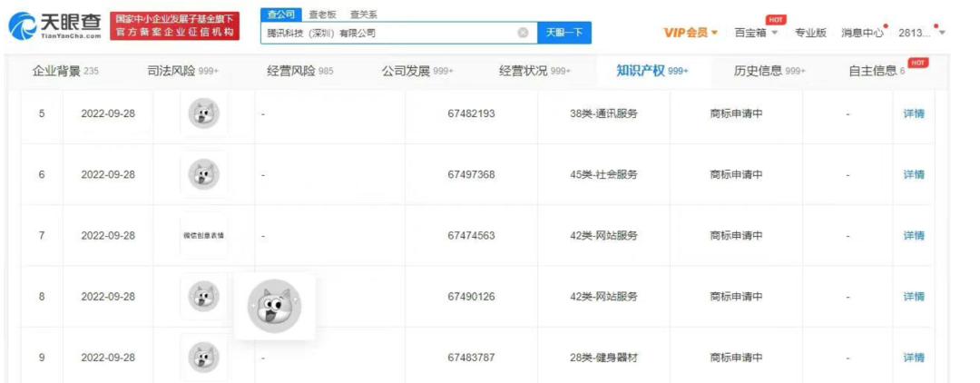Click the 42类-网站服务 cell in row 7

[x=603, y=236]
